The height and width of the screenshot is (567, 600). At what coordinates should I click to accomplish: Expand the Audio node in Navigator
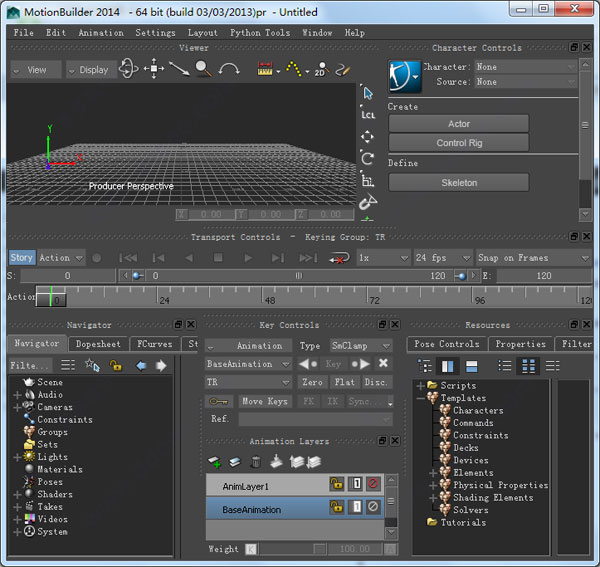coord(17,394)
